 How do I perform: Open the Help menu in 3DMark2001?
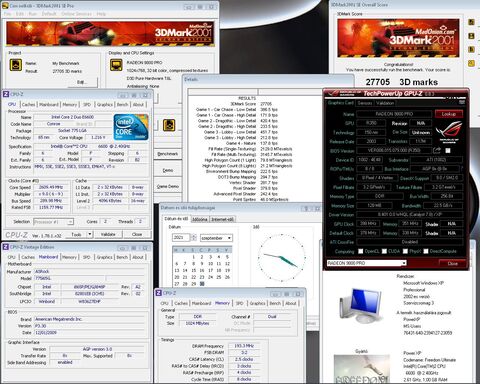click(101, 14)
